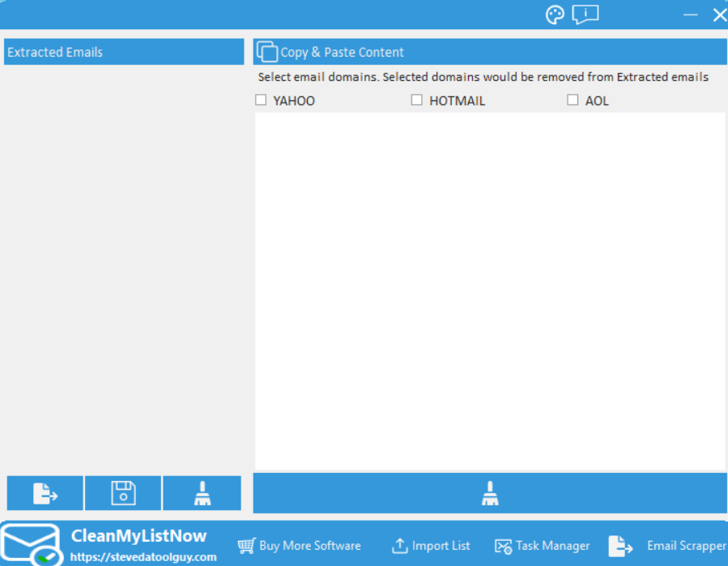Click the copy icon beside Copy & Paste Content

(x=266, y=52)
